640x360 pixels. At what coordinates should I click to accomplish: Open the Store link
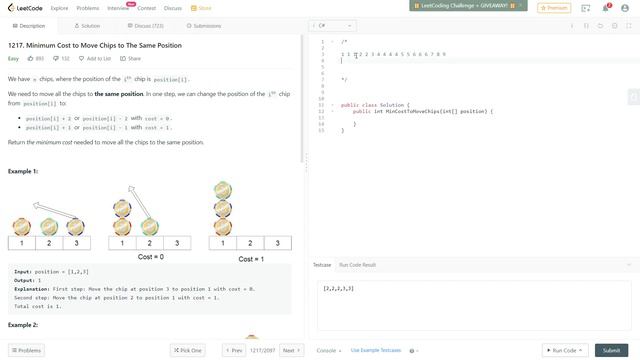click(x=201, y=8)
